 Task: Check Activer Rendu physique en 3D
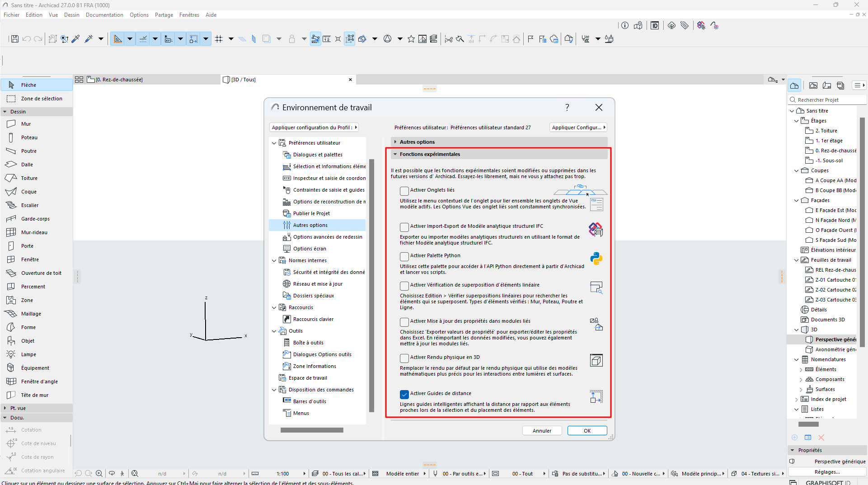(x=404, y=358)
